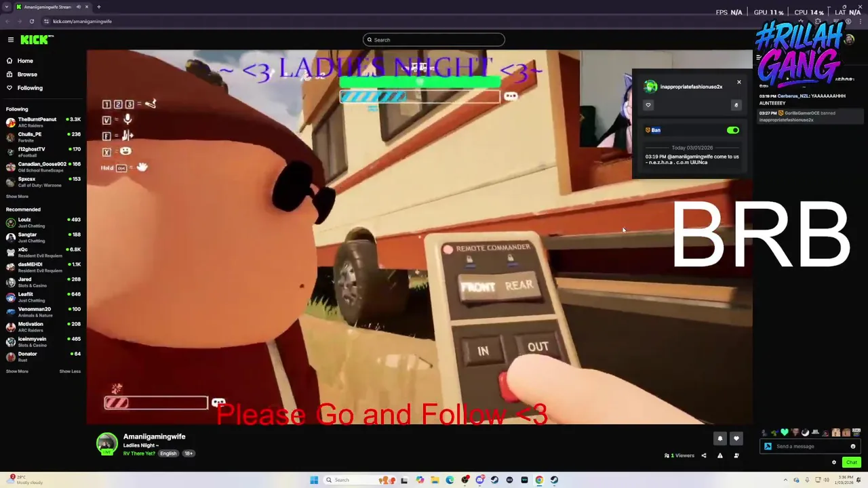
Task: Open xQc recommended channel
Action: 43,252
